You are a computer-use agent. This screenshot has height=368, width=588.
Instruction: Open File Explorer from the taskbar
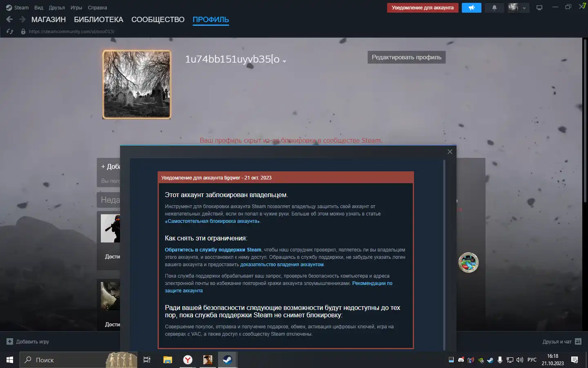click(167, 360)
